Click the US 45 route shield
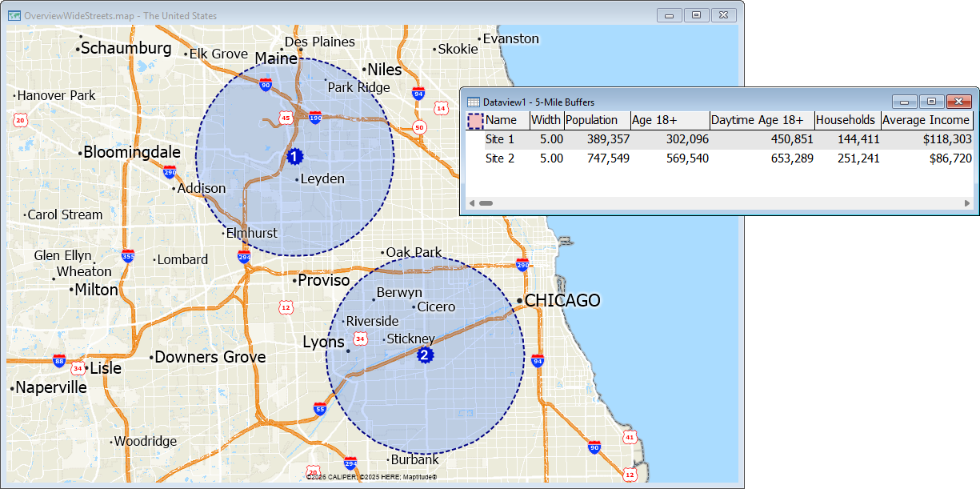980x489 pixels. coord(286,118)
